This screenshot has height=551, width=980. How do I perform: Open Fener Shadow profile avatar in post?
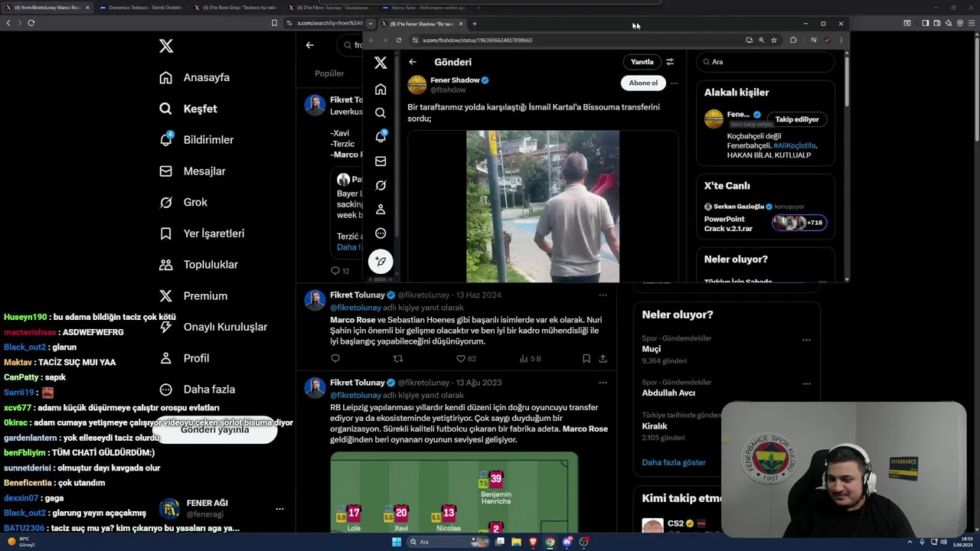click(x=417, y=84)
